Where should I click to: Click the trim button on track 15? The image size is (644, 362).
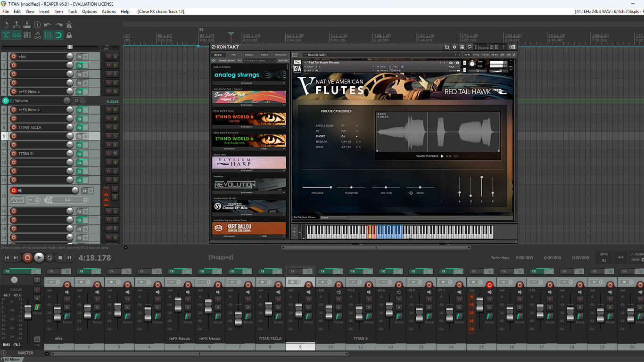click(x=17, y=200)
